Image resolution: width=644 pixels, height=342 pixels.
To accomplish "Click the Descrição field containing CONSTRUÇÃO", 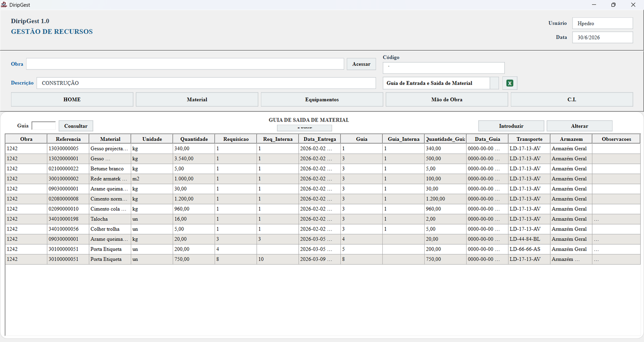I will click(206, 83).
